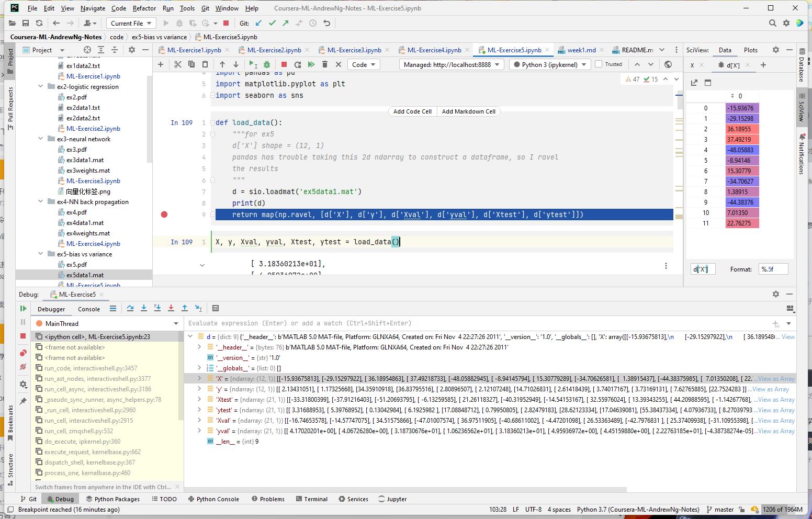Paste cell in notebook toolbar

(205, 64)
